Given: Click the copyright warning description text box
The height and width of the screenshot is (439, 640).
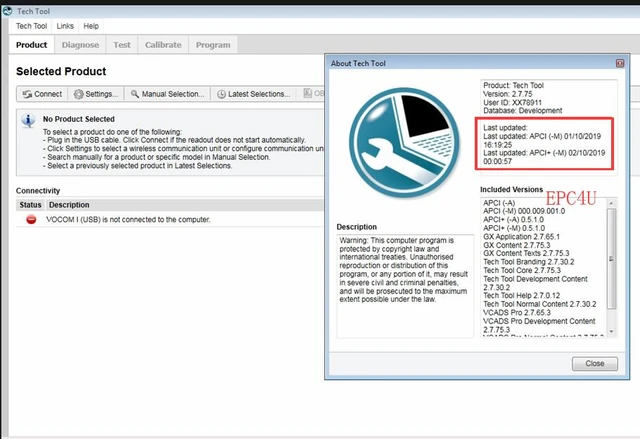Looking at the screenshot, I should [405, 286].
